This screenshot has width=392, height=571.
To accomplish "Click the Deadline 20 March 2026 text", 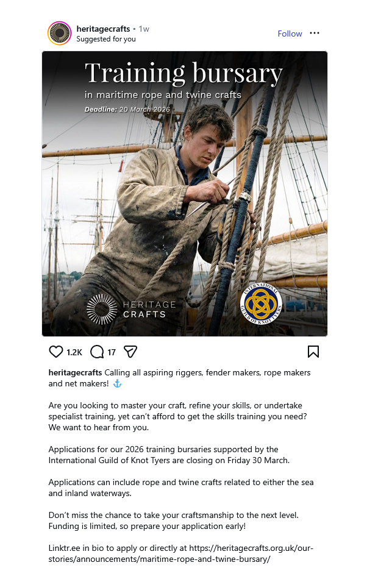I will pyautogui.click(x=127, y=110).
